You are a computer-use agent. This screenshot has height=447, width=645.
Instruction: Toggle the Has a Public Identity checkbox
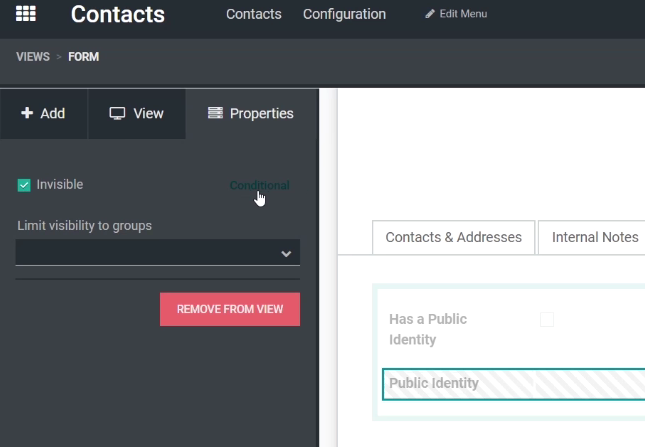click(x=547, y=319)
